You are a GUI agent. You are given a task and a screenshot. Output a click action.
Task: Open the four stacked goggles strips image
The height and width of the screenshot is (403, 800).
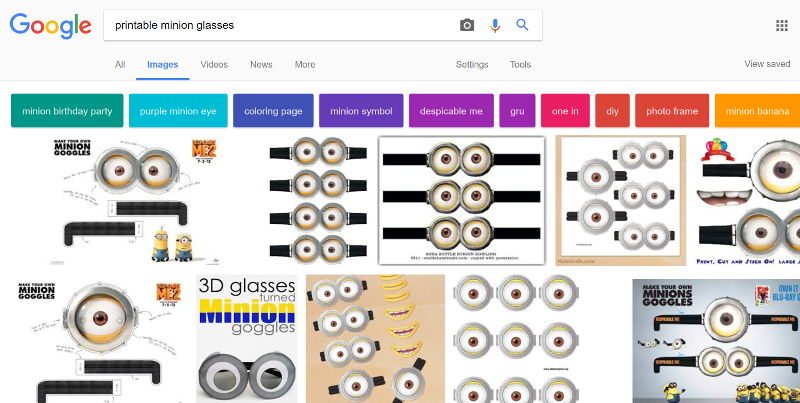(x=318, y=200)
